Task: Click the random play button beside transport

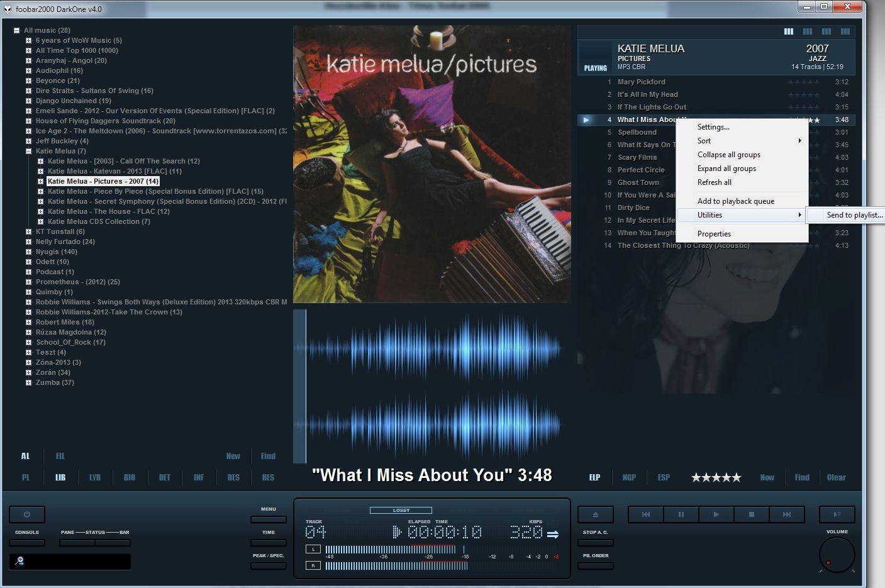Action: (837, 514)
